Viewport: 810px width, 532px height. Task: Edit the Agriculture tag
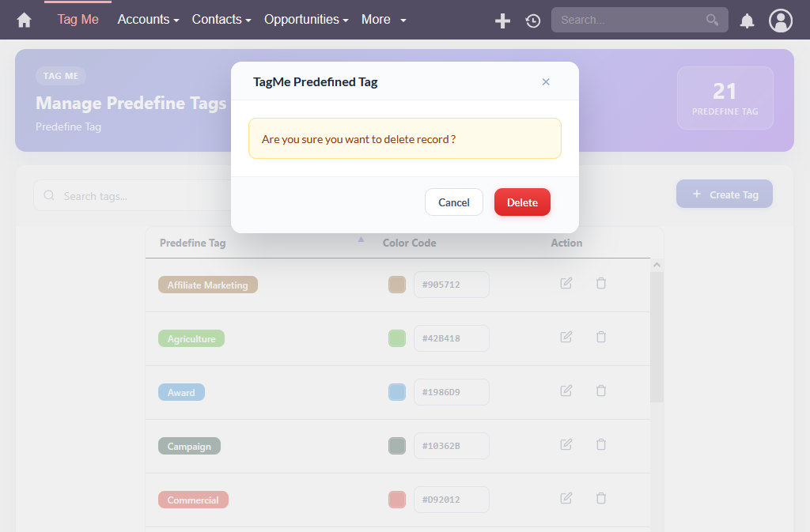tap(566, 337)
